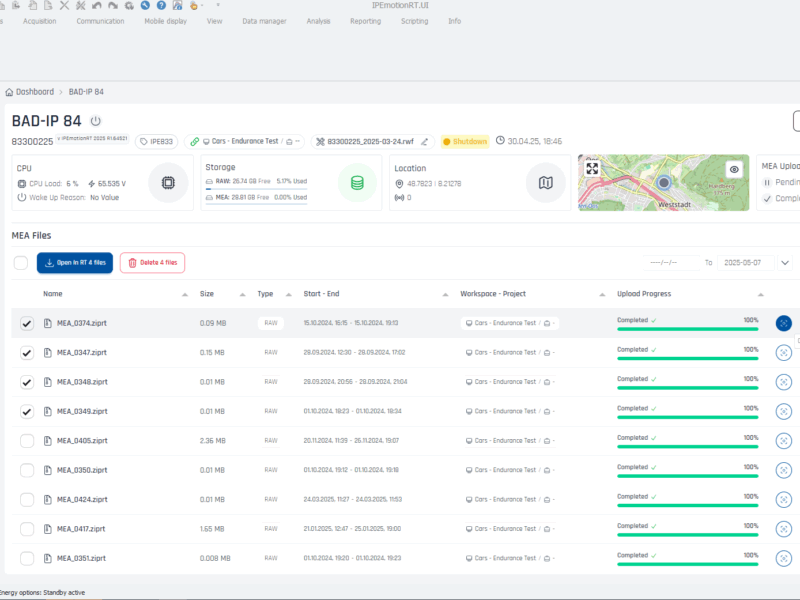Viewport: 800px width, 600px height.
Task: Click the CPU chip icon
Action: (x=167, y=183)
